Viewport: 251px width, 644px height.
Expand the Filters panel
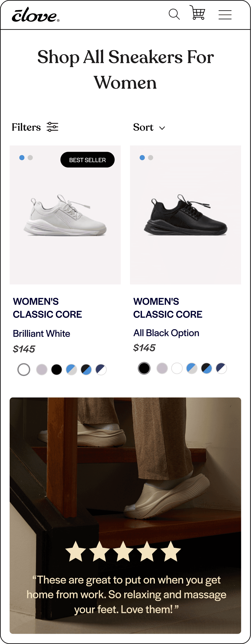point(26,127)
